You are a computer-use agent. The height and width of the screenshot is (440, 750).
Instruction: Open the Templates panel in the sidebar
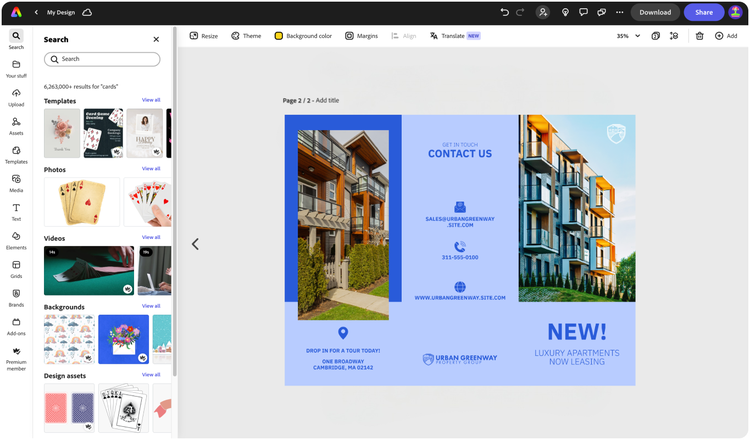click(x=16, y=155)
